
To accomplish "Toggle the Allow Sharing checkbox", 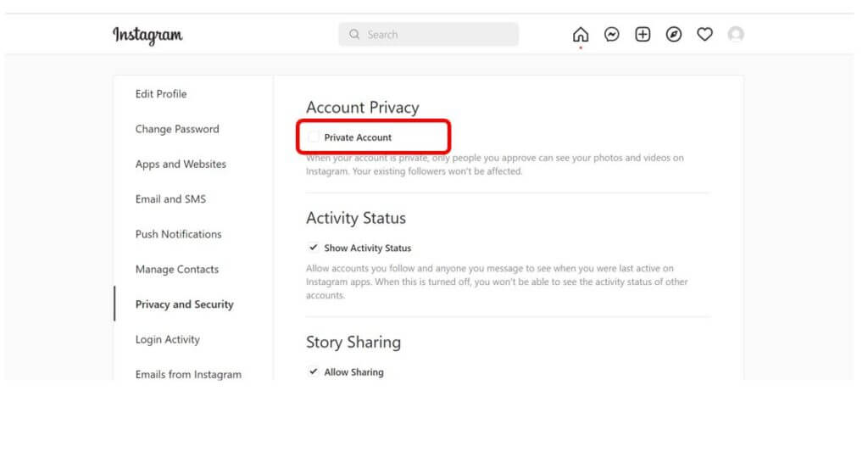I will point(314,371).
